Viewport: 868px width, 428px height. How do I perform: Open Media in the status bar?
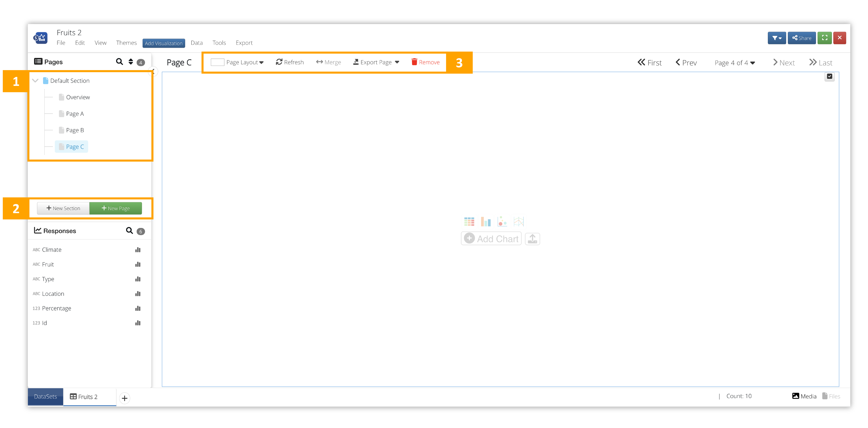click(804, 396)
